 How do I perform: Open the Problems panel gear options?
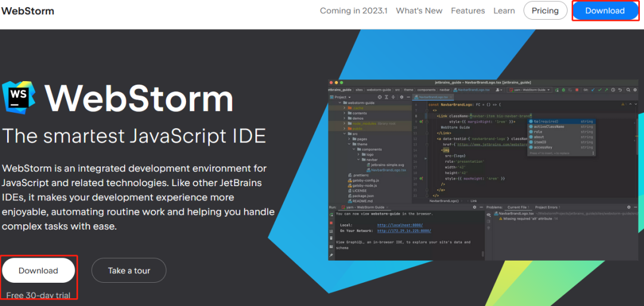click(x=629, y=207)
